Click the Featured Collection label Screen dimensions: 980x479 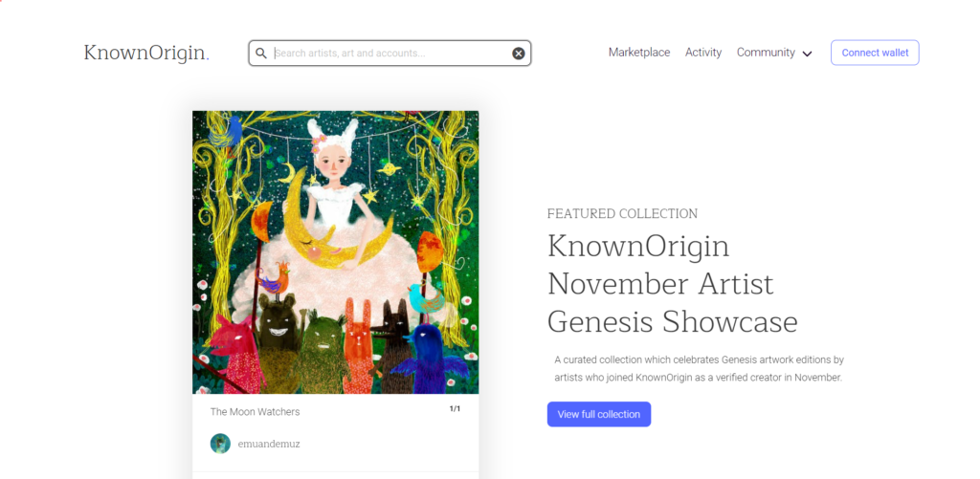point(622,213)
